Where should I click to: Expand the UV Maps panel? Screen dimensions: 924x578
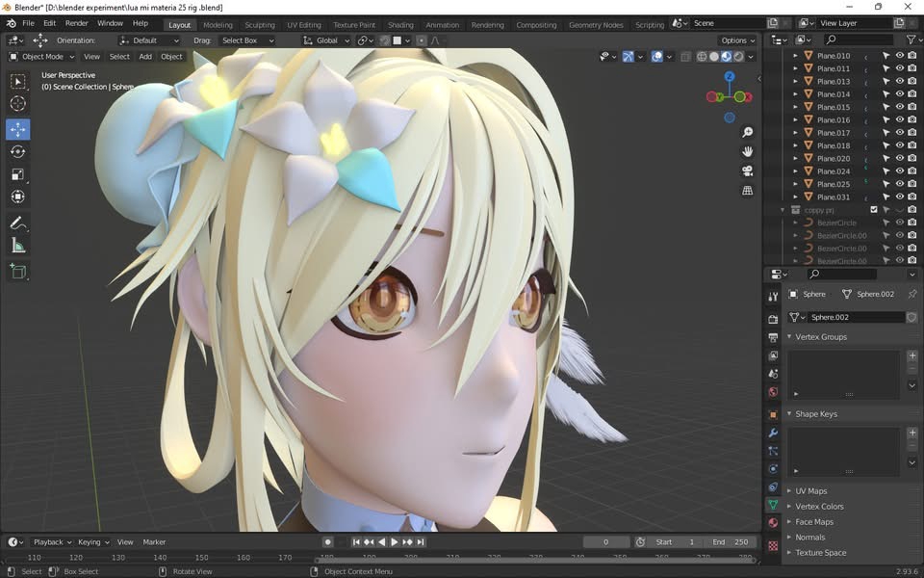coord(810,491)
